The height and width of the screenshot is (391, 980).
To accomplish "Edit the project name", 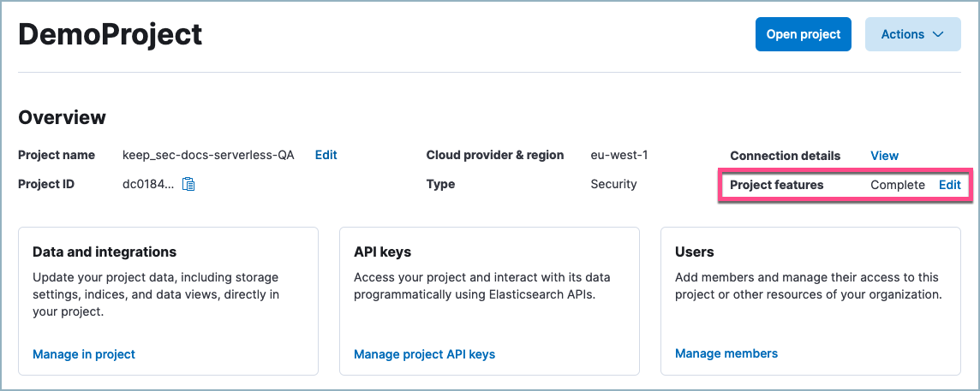I will click(x=326, y=155).
